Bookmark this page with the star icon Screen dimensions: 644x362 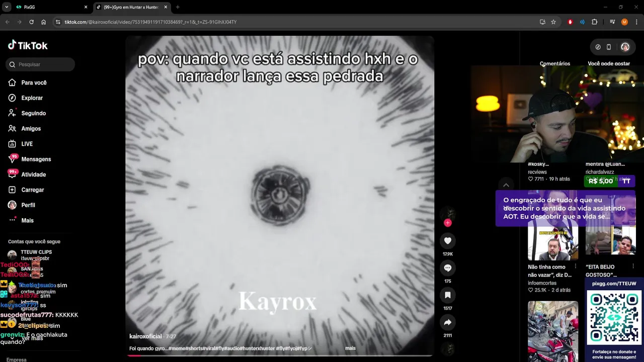(x=553, y=22)
